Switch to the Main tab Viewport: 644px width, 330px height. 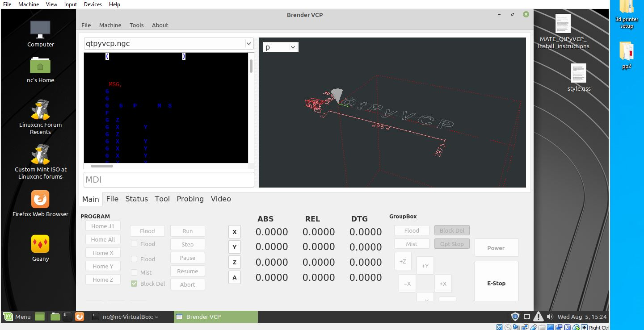[x=91, y=199]
